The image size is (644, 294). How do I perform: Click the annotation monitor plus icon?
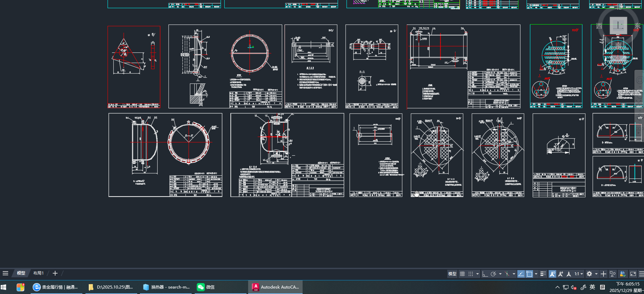[x=603, y=274]
